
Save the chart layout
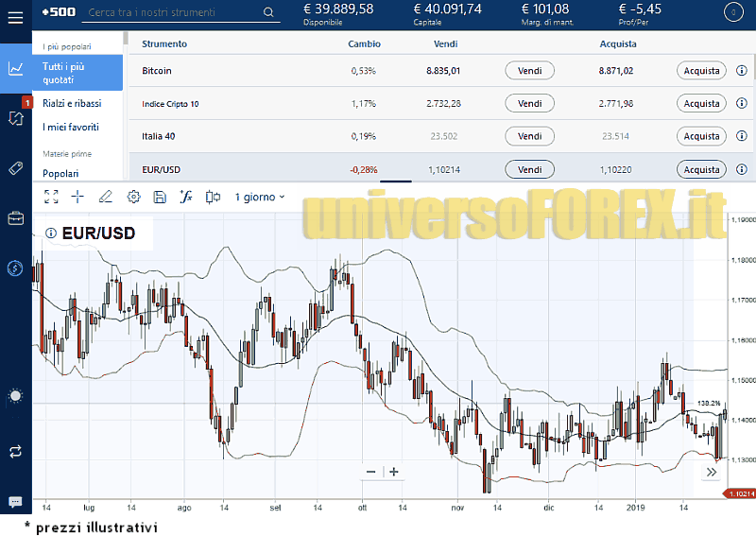[160, 197]
